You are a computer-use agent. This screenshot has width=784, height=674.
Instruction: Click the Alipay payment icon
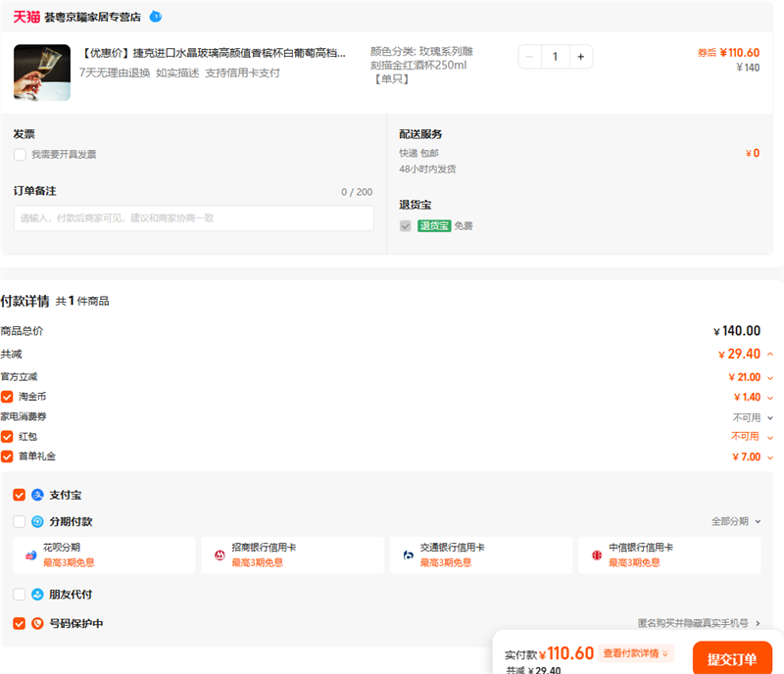point(37,495)
